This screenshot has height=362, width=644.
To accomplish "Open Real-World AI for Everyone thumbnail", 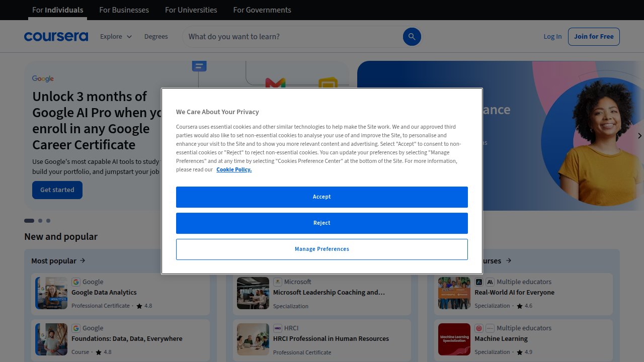I will point(454,293).
